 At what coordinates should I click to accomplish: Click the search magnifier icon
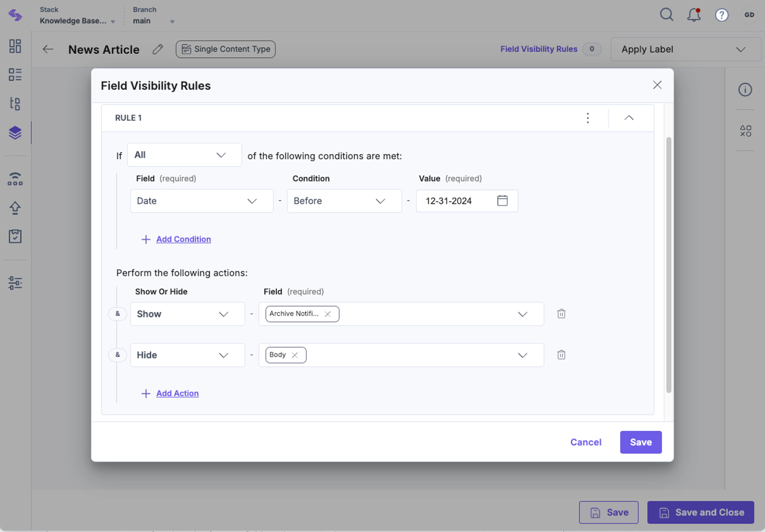point(666,15)
